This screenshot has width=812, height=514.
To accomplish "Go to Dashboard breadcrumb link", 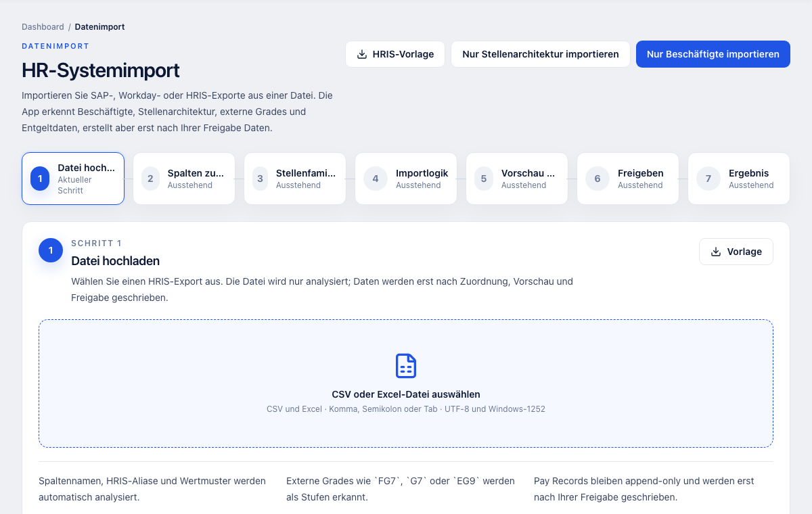I will point(43,27).
